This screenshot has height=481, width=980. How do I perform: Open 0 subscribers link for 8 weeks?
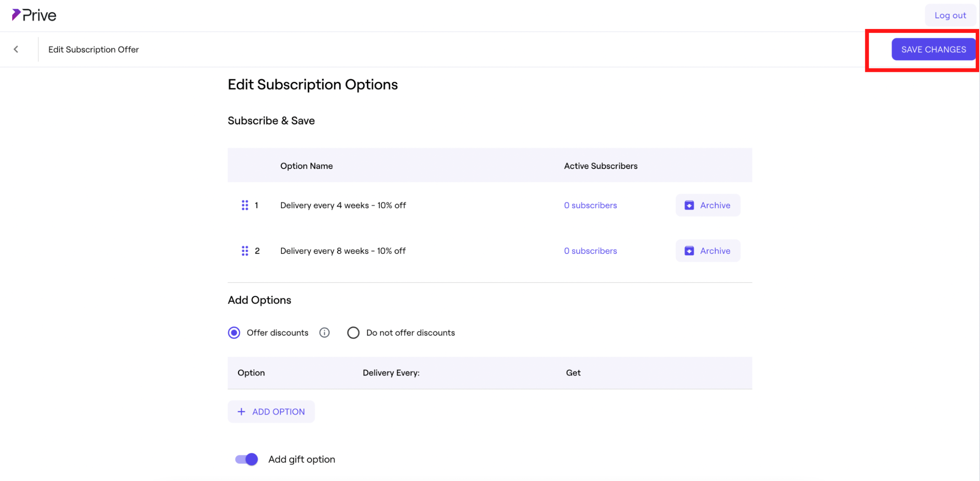coord(590,251)
